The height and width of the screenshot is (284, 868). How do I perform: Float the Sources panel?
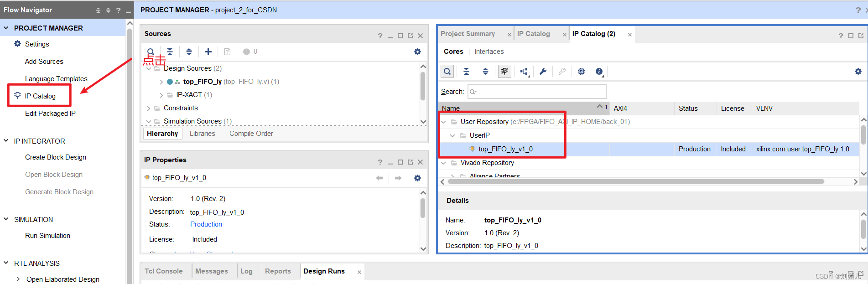(x=410, y=36)
